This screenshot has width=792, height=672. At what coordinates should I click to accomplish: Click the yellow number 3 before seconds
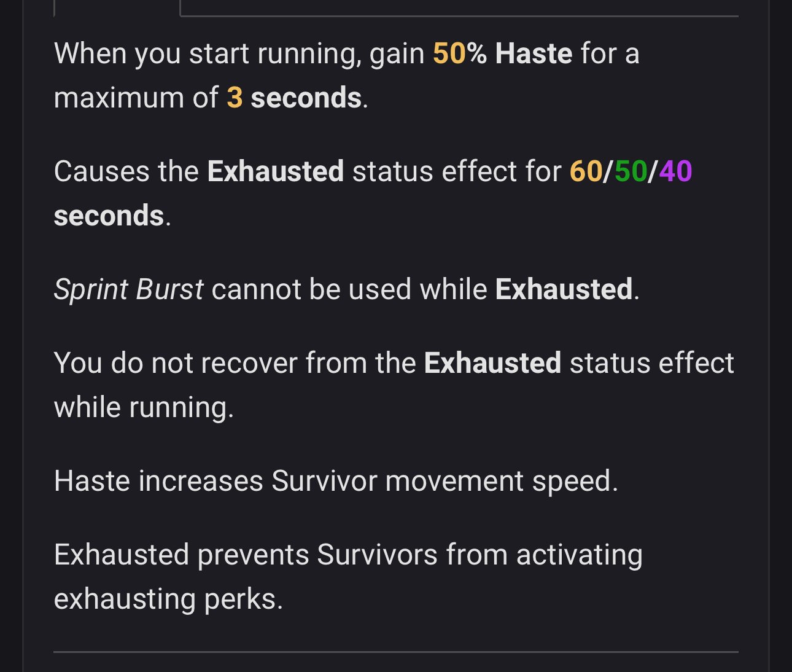[235, 98]
